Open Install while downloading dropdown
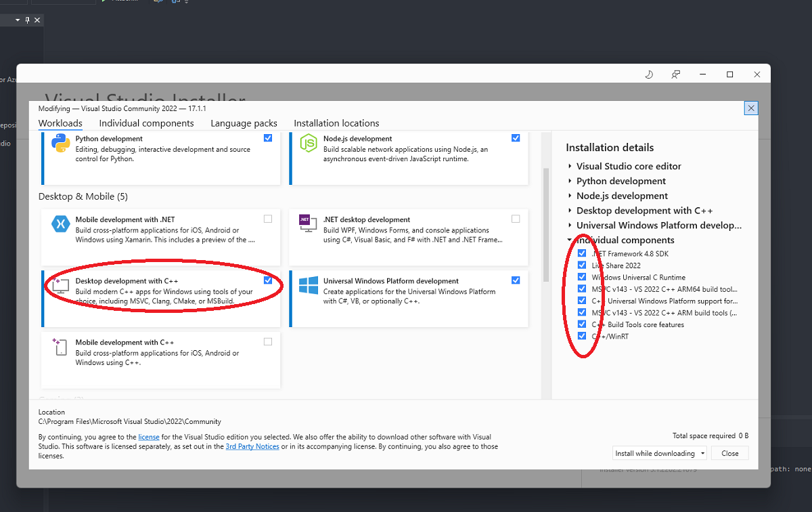 point(660,453)
